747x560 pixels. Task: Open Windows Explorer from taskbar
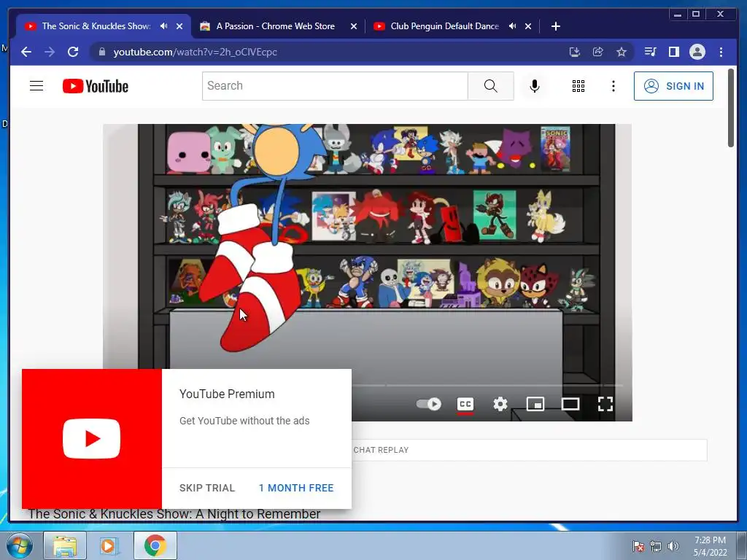coord(65,545)
